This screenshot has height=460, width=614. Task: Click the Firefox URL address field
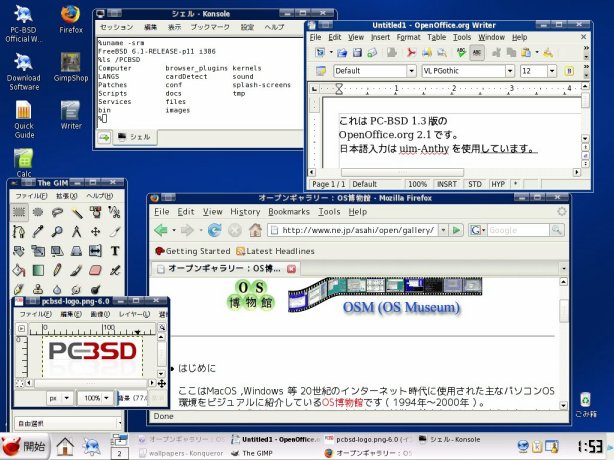coord(353,230)
